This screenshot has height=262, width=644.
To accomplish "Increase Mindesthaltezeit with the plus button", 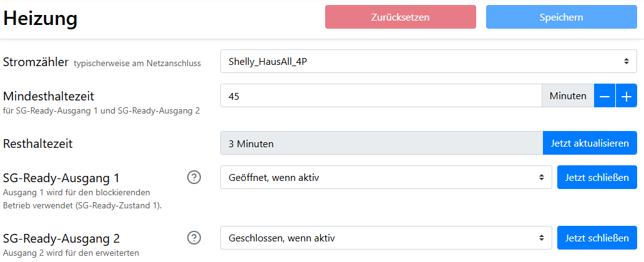I will [x=627, y=96].
